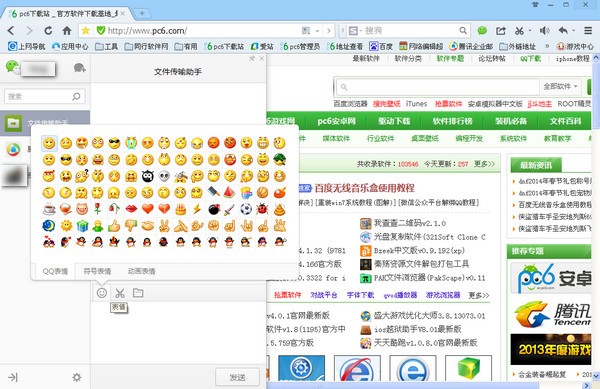Open 软件排行榜 navigation tab
The width and height of the screenshot is (600, 389).
452,121
